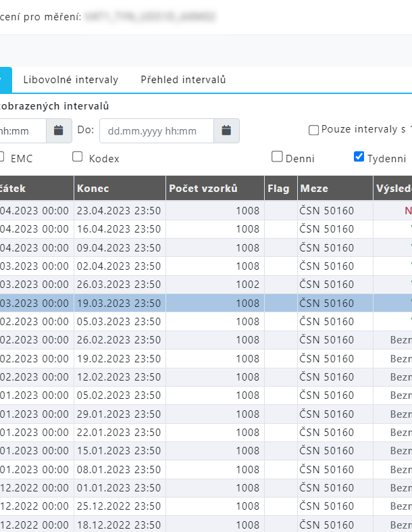Sort by the Konec column header

tap(120, 189)
